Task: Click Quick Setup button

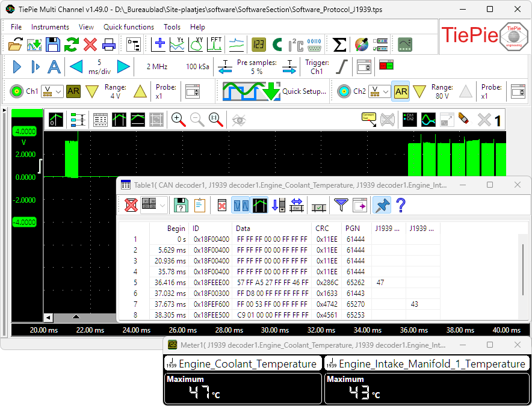Action: pyautogui.click(x=274, y=91)
